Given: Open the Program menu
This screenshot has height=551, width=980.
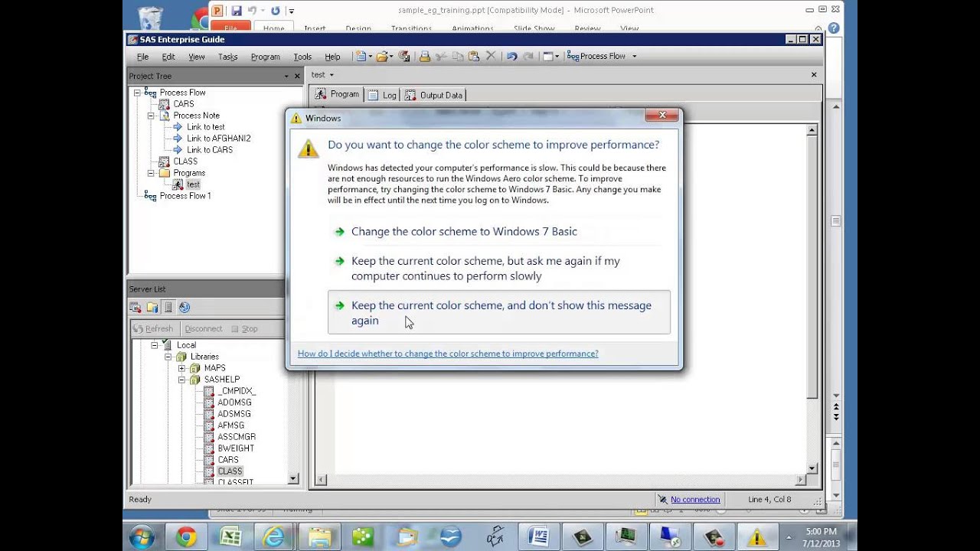Looking at the screenshot, I should [x=265, y=57].
